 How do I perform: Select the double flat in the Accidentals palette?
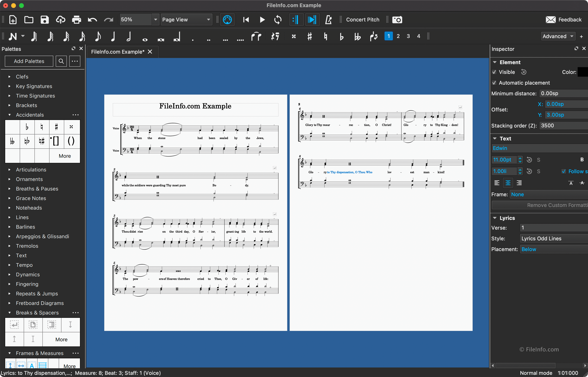click(x=12, y=141)
